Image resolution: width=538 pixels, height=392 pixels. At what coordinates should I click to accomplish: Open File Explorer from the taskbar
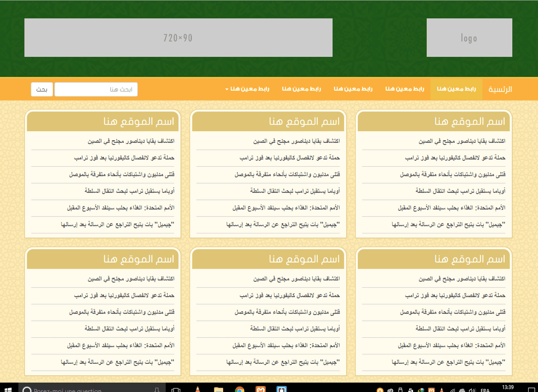pos(218,389)
